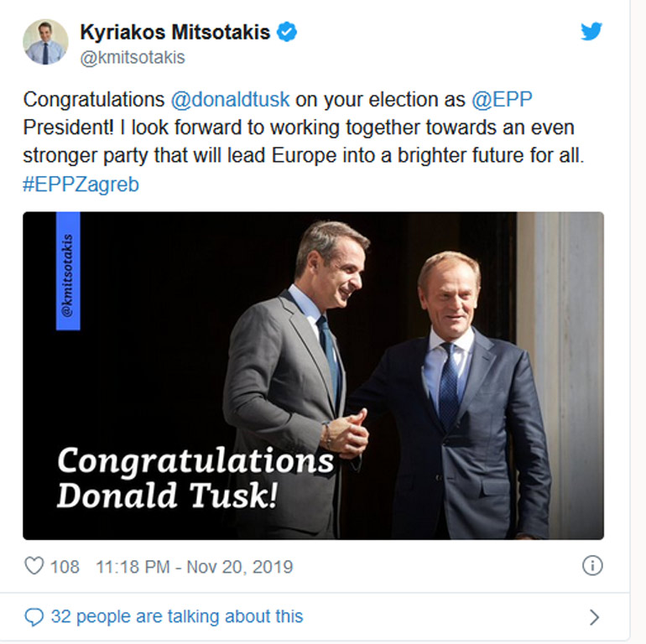This screenshot has width=646, height=644.
Task: Click the speech bubble reply icon
Action: pyautogui.click(x=34, y=617)
